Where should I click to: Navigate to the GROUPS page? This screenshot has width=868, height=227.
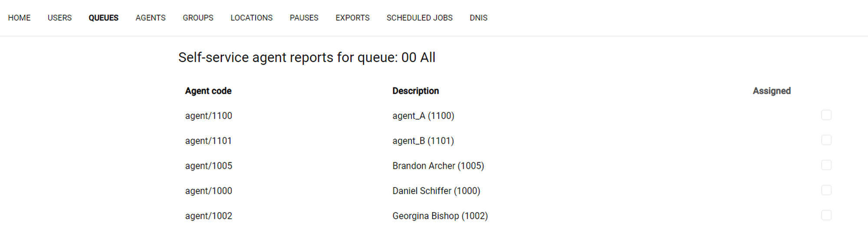coord(198,18)
